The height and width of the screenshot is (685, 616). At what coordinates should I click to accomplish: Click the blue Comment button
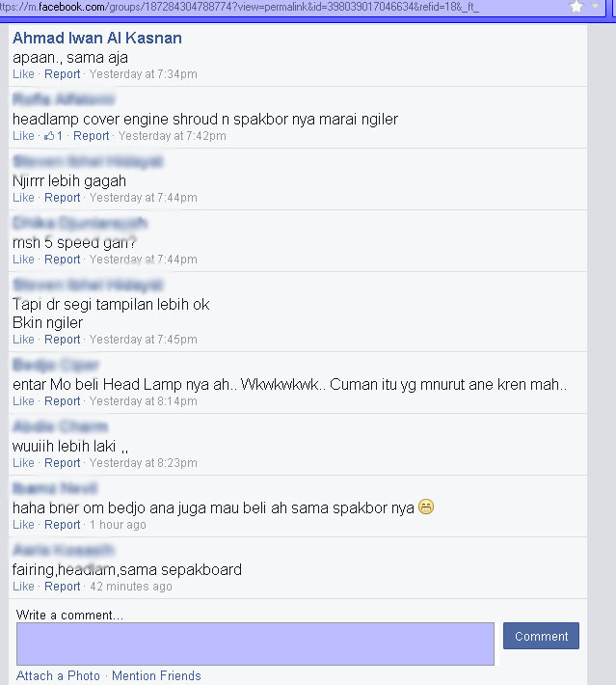[x=541, y=636]
